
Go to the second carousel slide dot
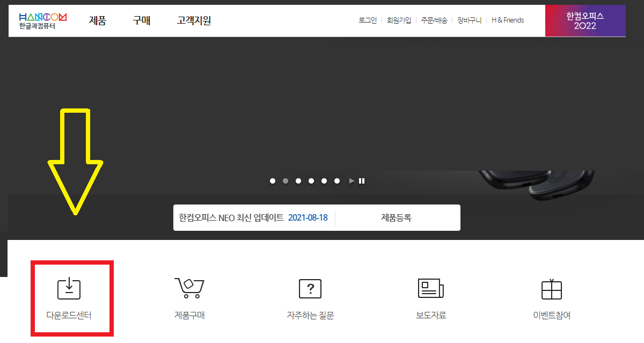click(286, 181)
